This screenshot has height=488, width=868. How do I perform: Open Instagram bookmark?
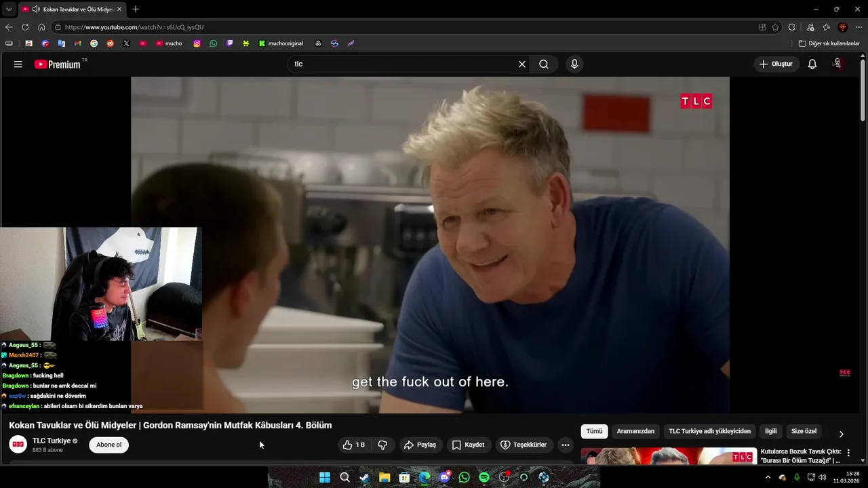tap(197, 43)
